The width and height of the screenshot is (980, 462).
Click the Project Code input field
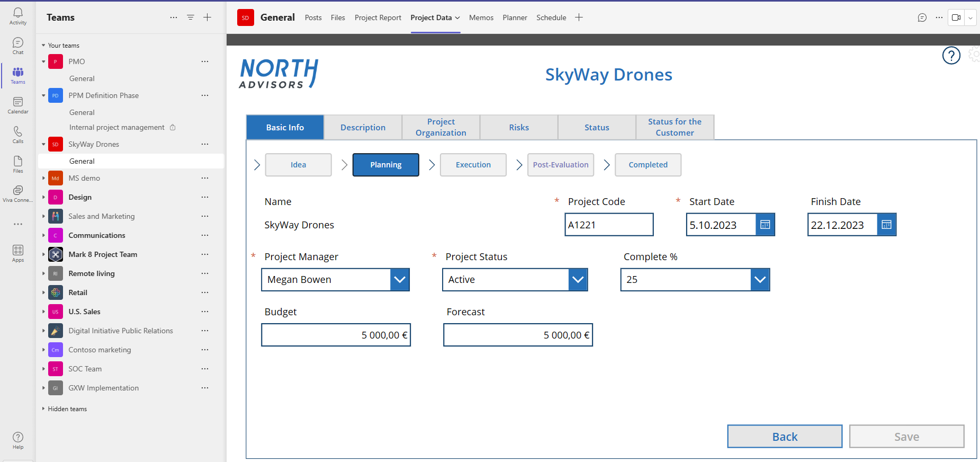(609, 225)
